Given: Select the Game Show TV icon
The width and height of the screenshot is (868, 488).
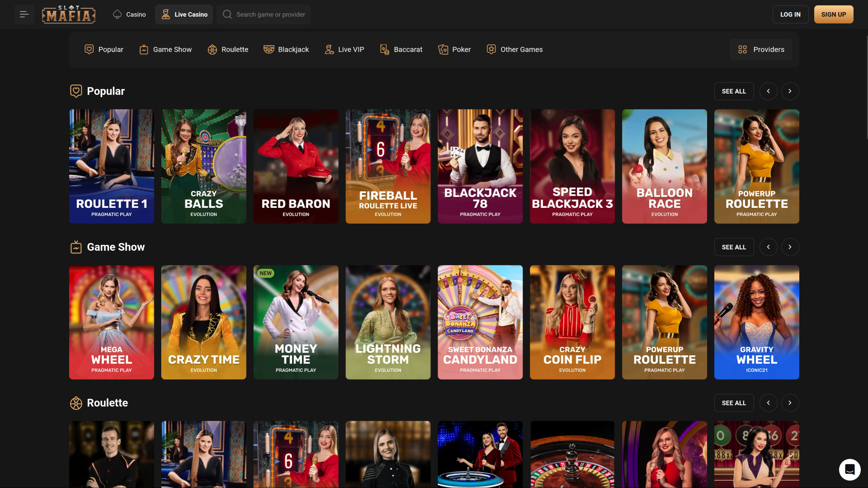Looking at the screenshot, I should [x=144, y=49].
